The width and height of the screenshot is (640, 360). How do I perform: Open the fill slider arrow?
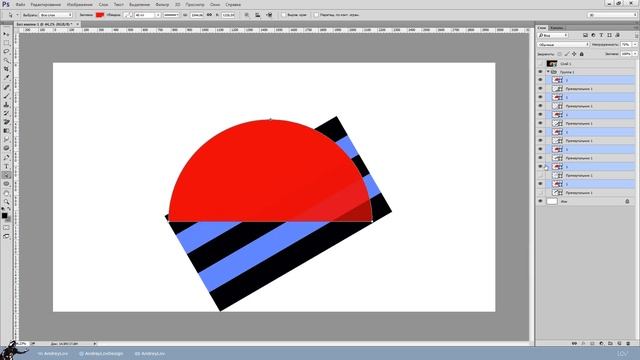[x=635, y=54]
